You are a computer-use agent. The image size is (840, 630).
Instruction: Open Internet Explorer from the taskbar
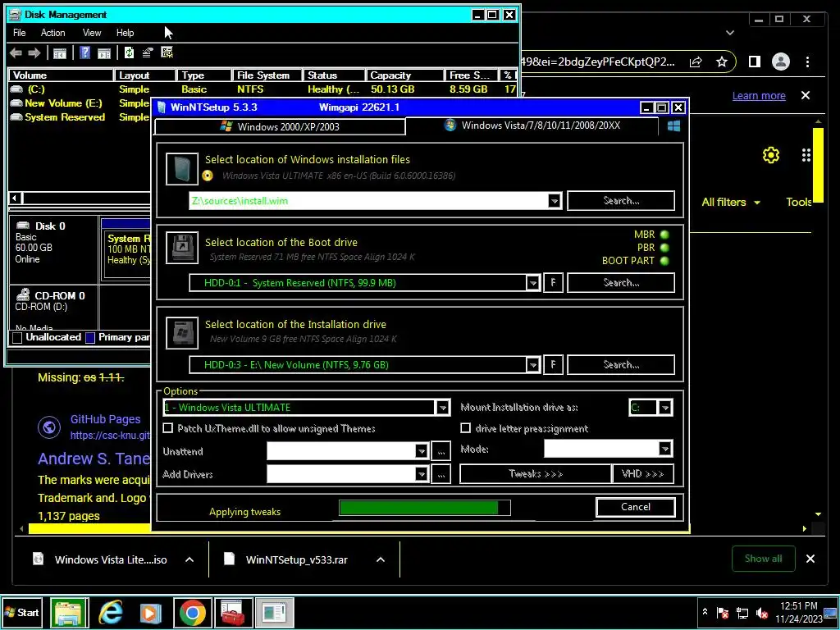pos(111,612)
